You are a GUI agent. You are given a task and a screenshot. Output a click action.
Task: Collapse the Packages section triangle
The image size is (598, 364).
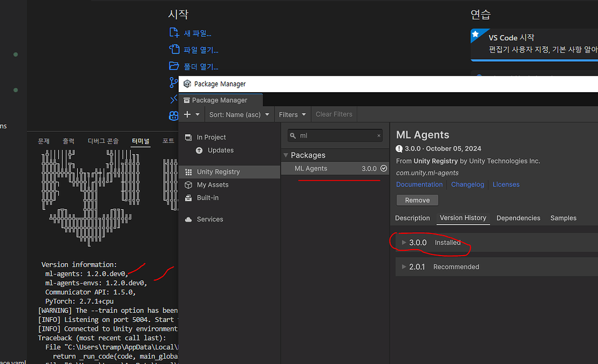(x=286, y=155)
